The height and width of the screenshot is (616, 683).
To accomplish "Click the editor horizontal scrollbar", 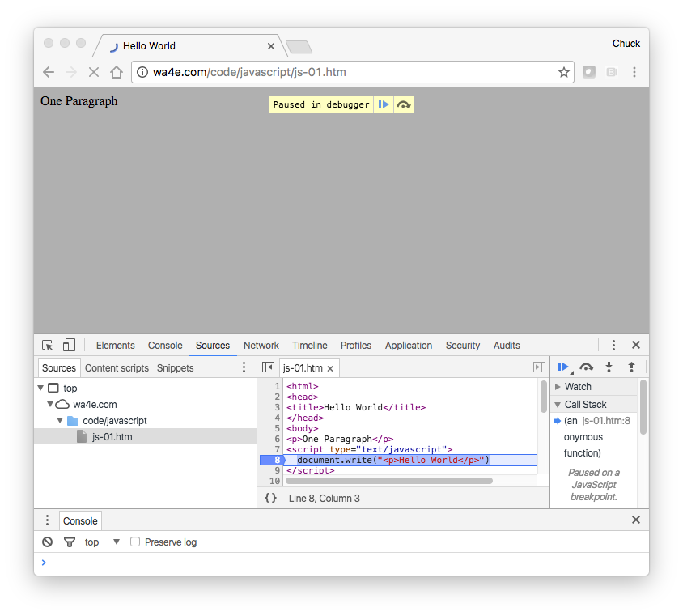I will 389,481.
